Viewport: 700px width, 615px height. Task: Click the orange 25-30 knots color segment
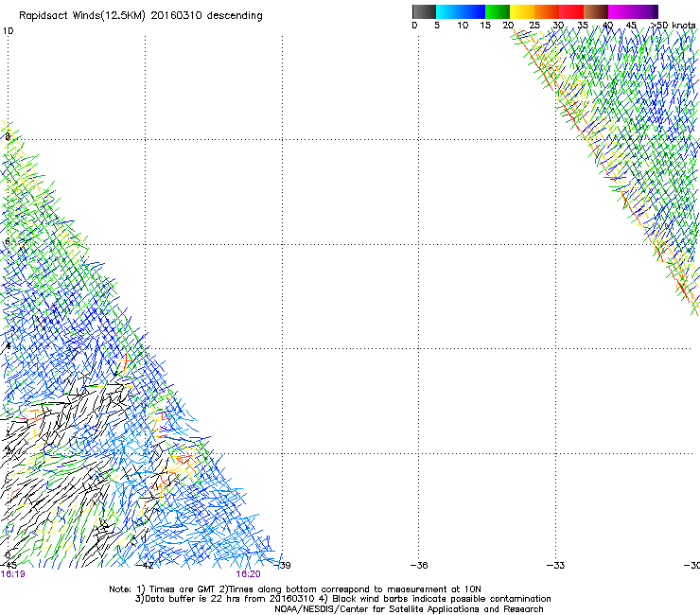[547, 11]
